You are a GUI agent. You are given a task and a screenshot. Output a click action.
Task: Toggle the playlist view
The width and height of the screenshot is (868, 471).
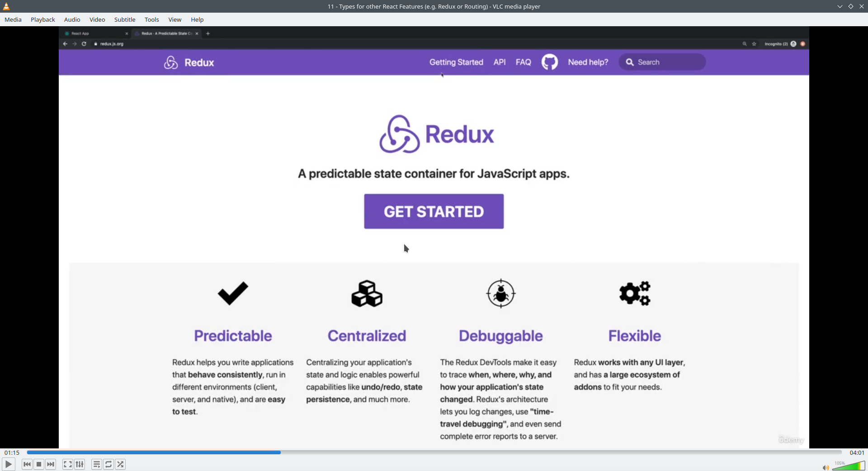click(x=97, y=464)
